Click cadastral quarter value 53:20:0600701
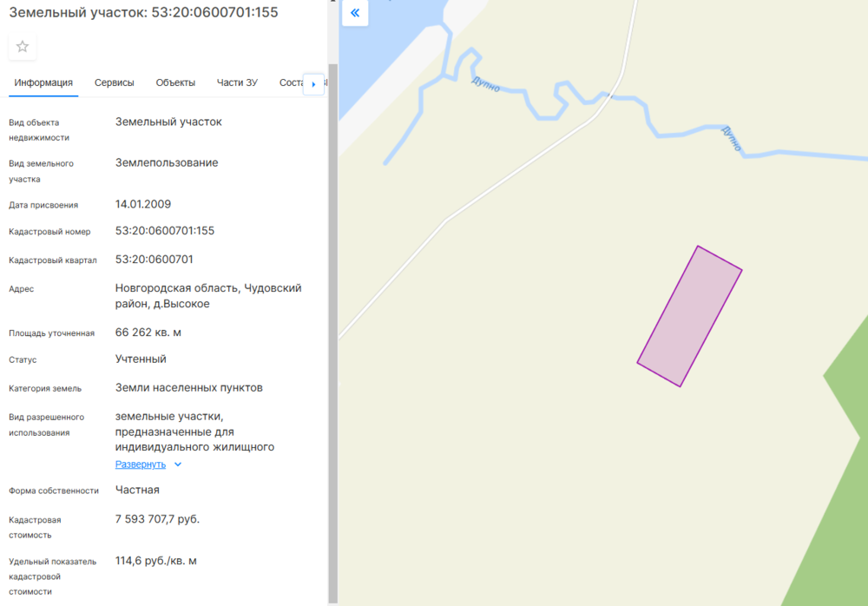The width and height of the screenshot is (868, 606). [x=155, y=260]
